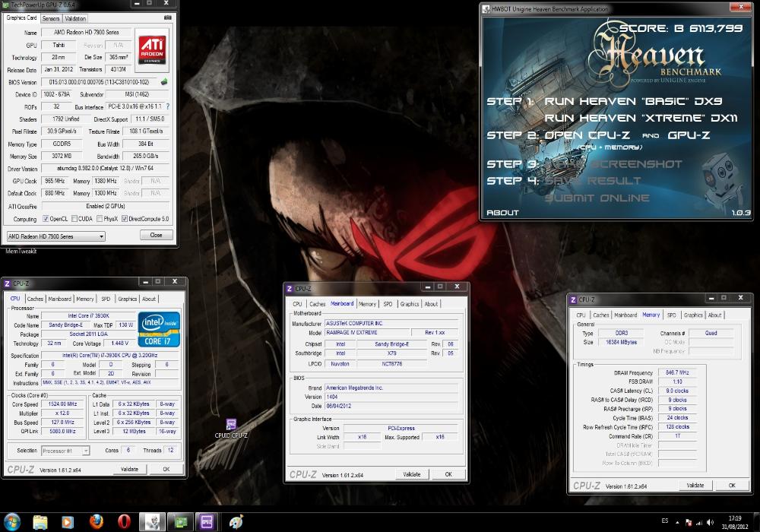The height and width of the screenshot is (532, 760).
Task: Toggle the CUDA checkbox in GPU-Z
Action: coord(74,219)
